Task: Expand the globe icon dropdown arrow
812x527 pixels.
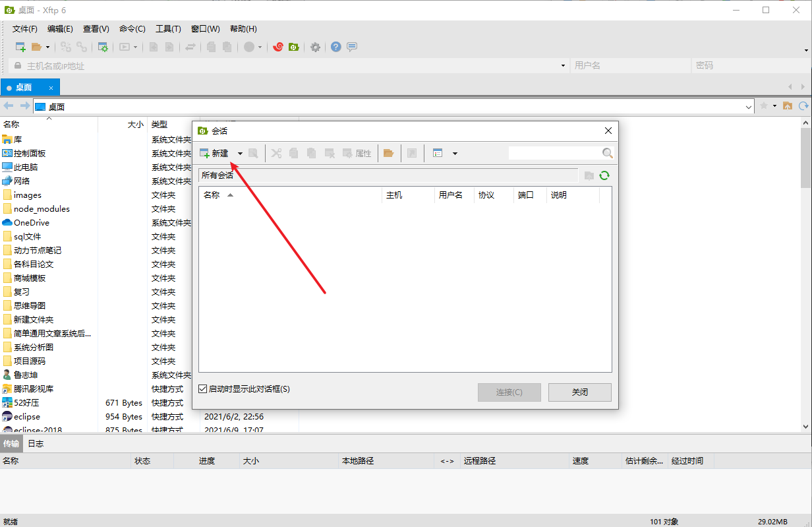Action: [260, 47]
